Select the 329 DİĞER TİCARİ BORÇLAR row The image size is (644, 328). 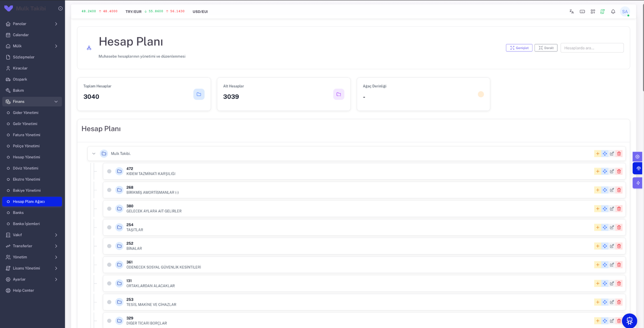364,320
